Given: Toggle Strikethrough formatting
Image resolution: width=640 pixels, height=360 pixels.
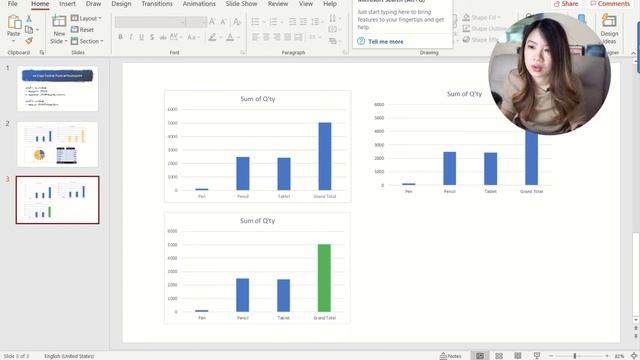Looking at the screenshot, I should 162,37.
